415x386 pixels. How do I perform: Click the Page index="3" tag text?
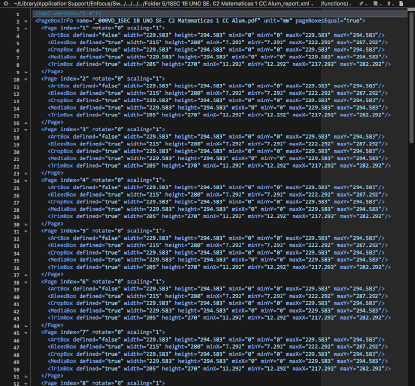[103, 129]
